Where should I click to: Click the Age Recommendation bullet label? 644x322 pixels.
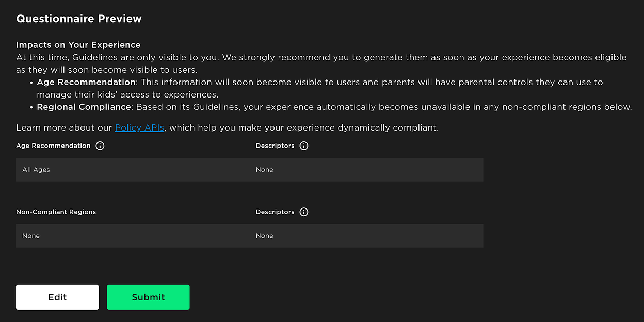86,82
